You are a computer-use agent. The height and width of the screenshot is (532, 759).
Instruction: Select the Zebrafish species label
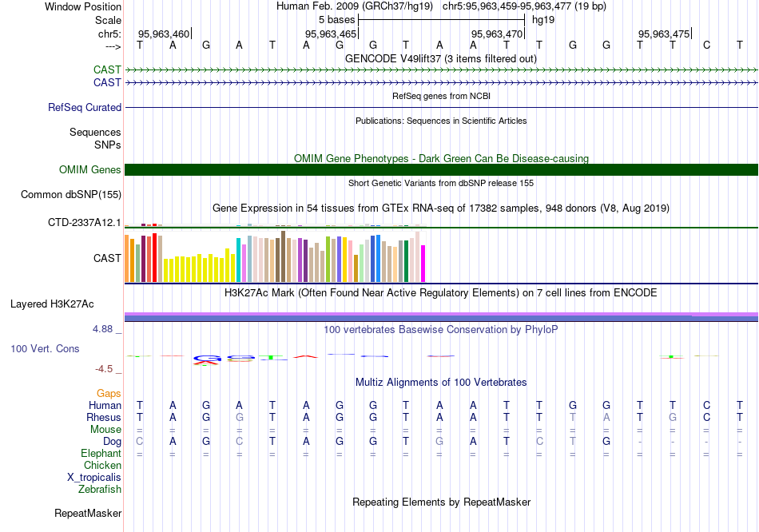click(x=100, y=490)
